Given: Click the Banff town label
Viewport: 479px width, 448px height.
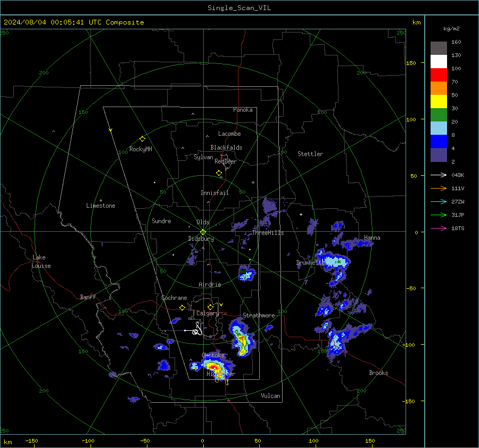Looking at the screenshot, I should (88, 297).
